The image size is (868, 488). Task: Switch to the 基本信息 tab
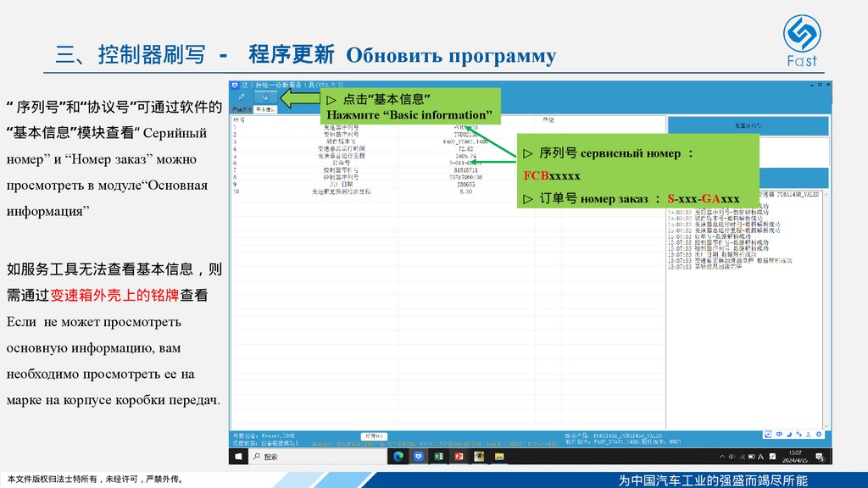pyautogui.click(x=265, y=109)
